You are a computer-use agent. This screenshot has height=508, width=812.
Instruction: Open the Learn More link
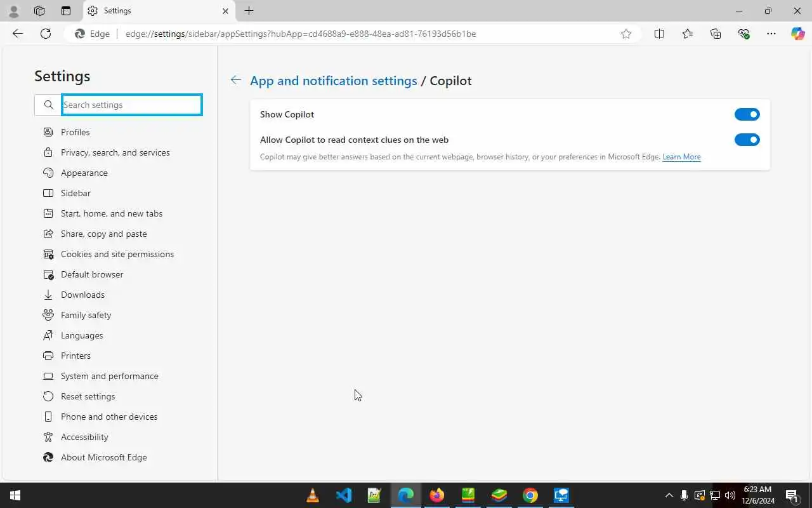[x=681, y=157]
